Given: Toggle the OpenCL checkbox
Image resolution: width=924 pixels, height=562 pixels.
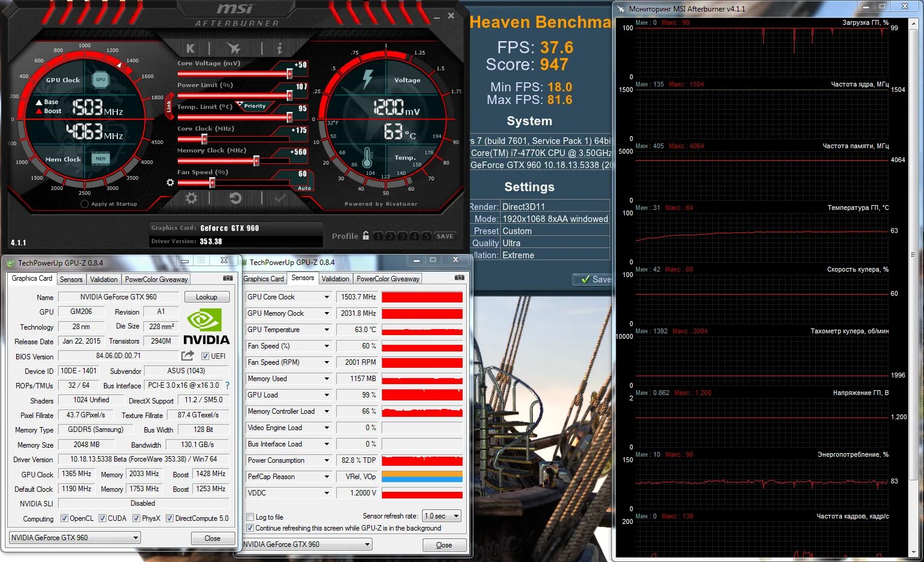Looking at the screenshot, I should coord(65,518).
